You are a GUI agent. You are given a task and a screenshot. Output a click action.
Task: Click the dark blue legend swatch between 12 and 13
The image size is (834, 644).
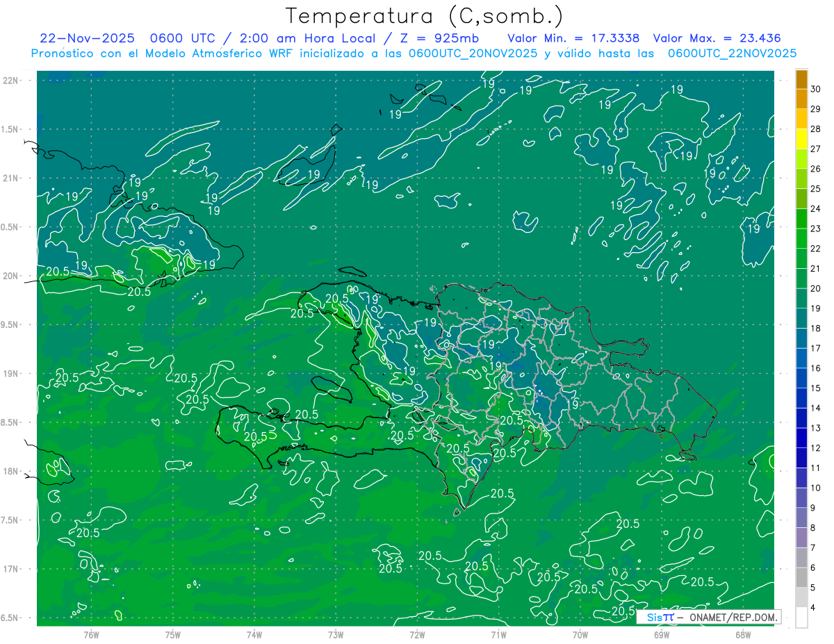click(802, 438)
